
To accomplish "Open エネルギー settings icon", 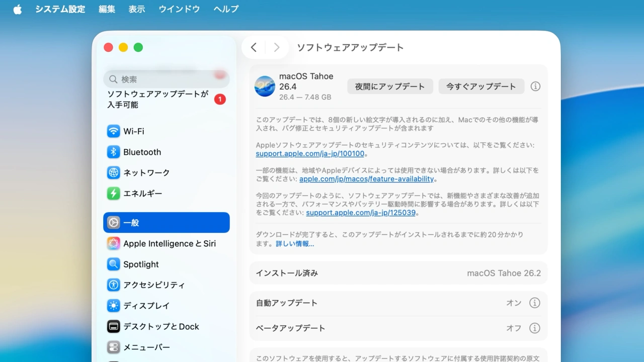I will point(114,194).
